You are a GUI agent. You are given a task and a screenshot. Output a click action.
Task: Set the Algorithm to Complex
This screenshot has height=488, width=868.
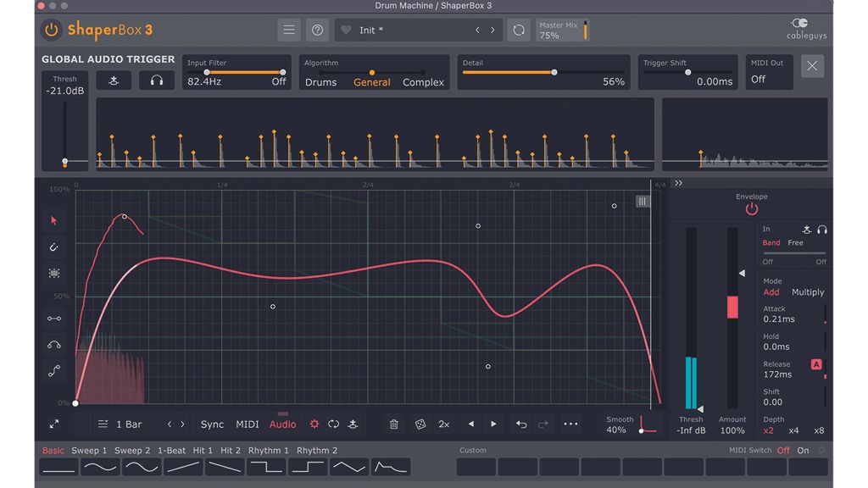(423, 82)
